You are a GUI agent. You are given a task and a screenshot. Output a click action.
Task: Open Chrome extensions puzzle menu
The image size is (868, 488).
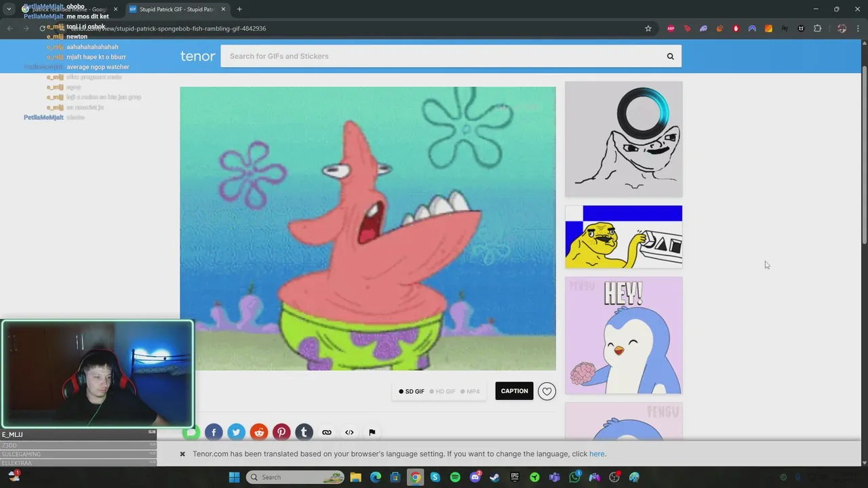point(817,28)
